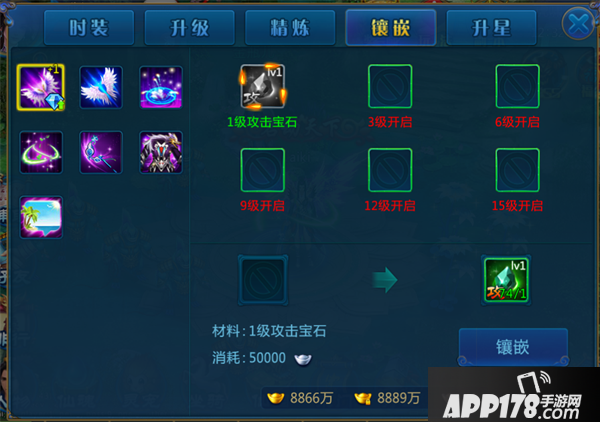Select the locked slot labeled 9级开启
This screenshot has height=422, width=600.
point(262,170)
